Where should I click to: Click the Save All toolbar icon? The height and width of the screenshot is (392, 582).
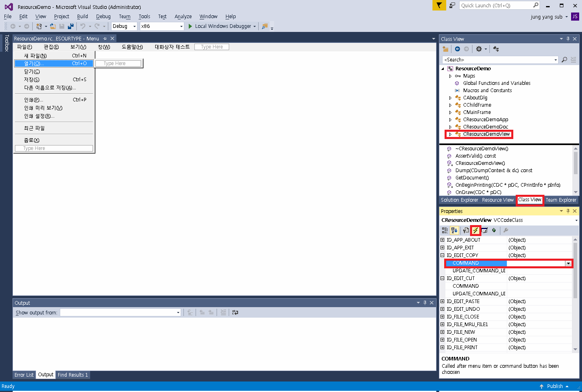coord(71,26)
